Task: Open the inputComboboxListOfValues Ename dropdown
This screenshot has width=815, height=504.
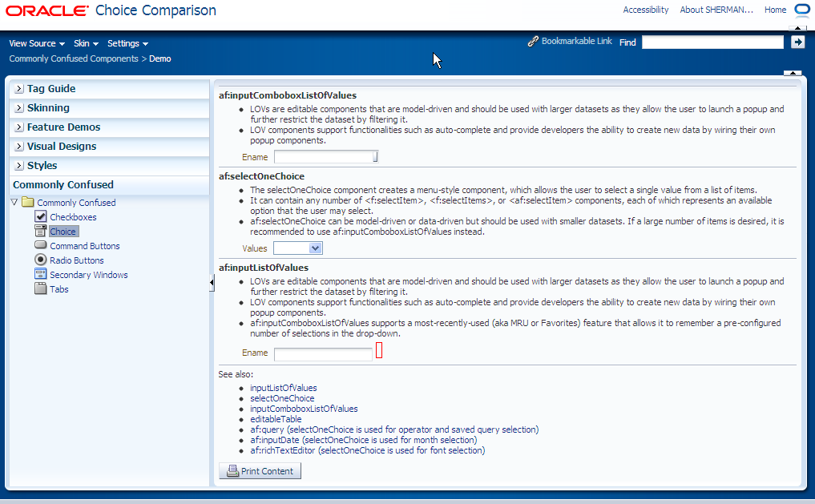Action: 375,156
